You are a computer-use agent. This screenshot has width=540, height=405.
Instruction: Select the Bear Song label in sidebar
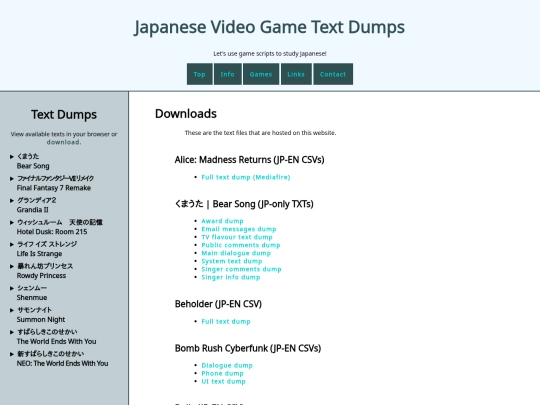click(33, 166)
